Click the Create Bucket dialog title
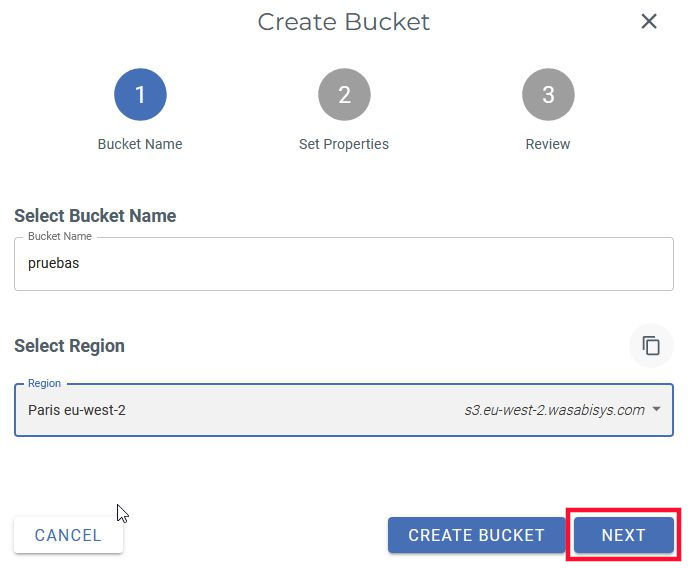Viewport: 697px width, 571px height. tap(344, 22)
